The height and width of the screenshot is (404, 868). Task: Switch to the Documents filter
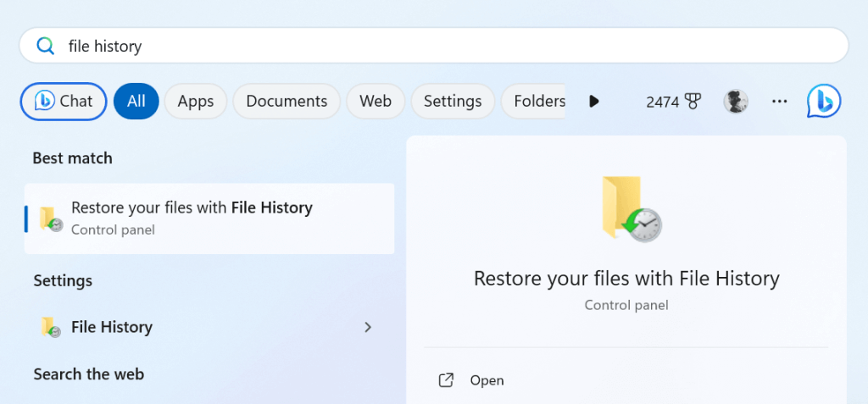287,102
